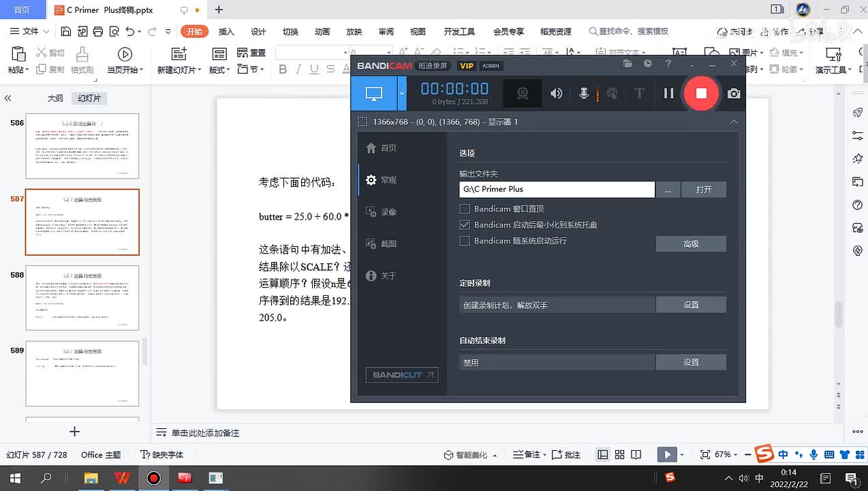This screenshot has width=868, height=491.
Task: Click the 粘贴 paste icon
Action: pos(18,55)
